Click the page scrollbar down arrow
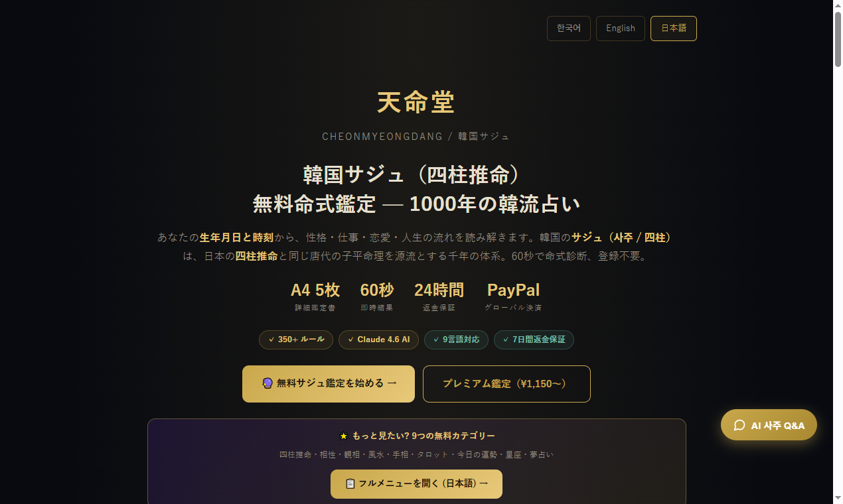This screenshot has height=504, width=843. pos(838,497)
